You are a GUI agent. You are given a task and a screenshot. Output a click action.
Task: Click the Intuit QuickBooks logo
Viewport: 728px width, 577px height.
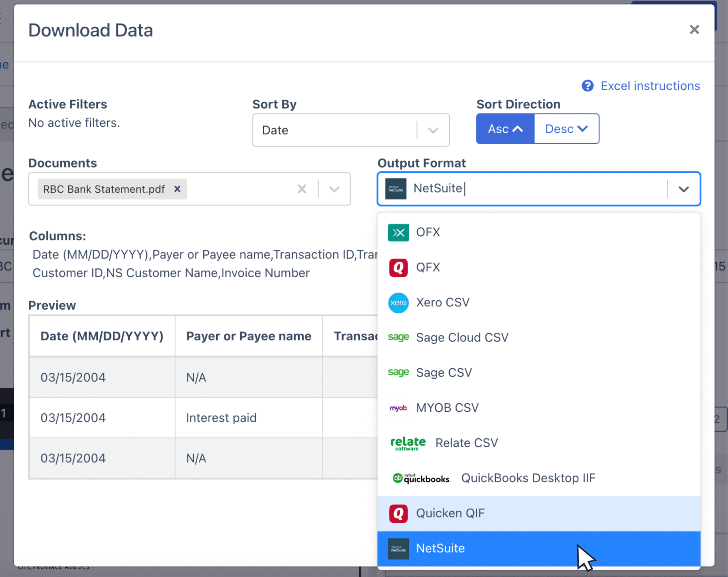pyautogui.click(x=421, y=478)
